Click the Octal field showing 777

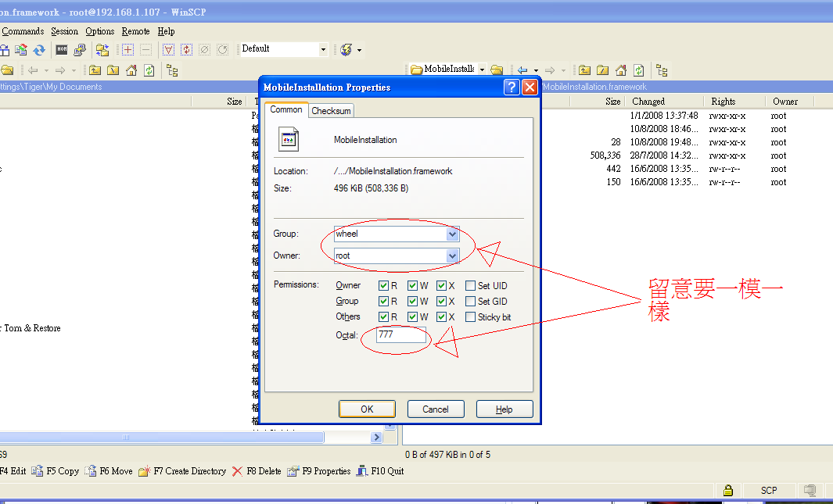tap(401, 334)
